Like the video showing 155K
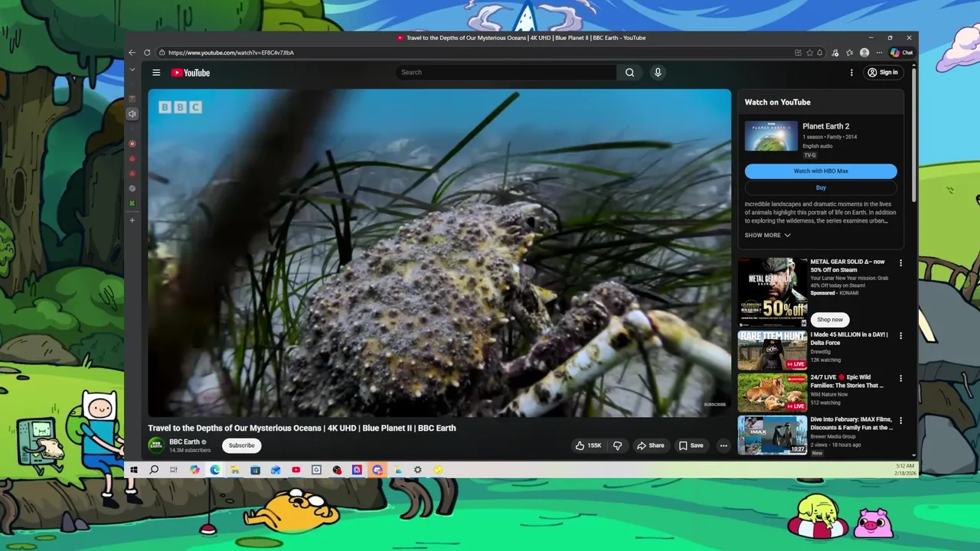This screenshot has width=980, height=551. (587, 445)
